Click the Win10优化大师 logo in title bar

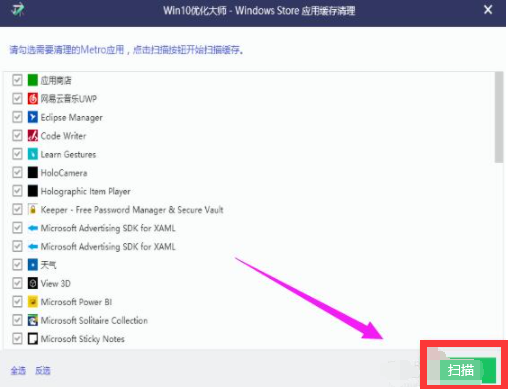point(18,9)
